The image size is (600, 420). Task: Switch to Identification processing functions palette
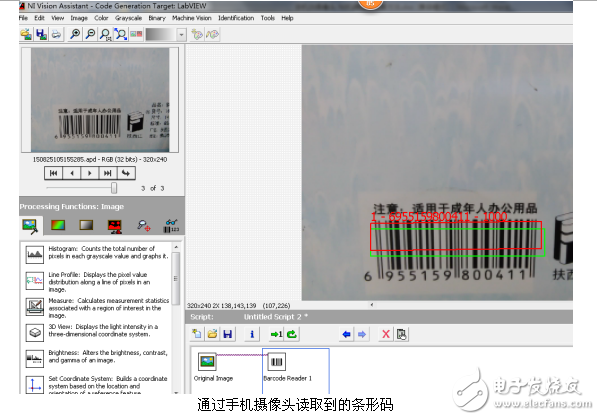click(x=171, y=226)
